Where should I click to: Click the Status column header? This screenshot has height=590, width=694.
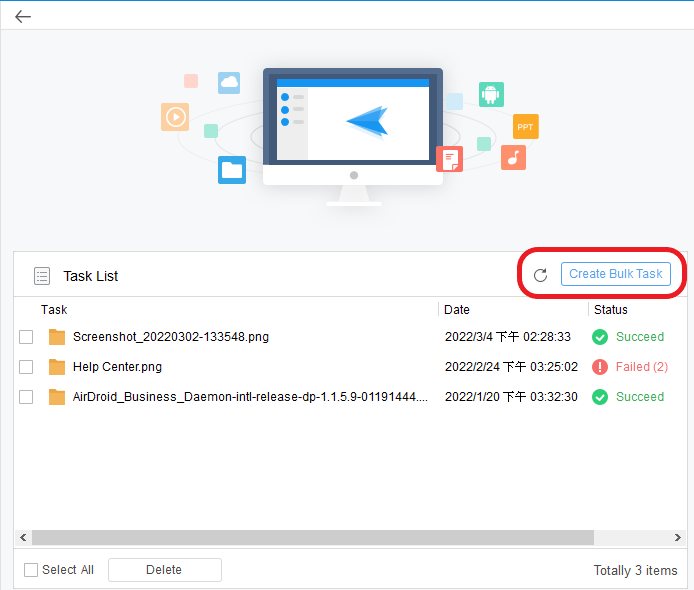click(x=610, y=310)
